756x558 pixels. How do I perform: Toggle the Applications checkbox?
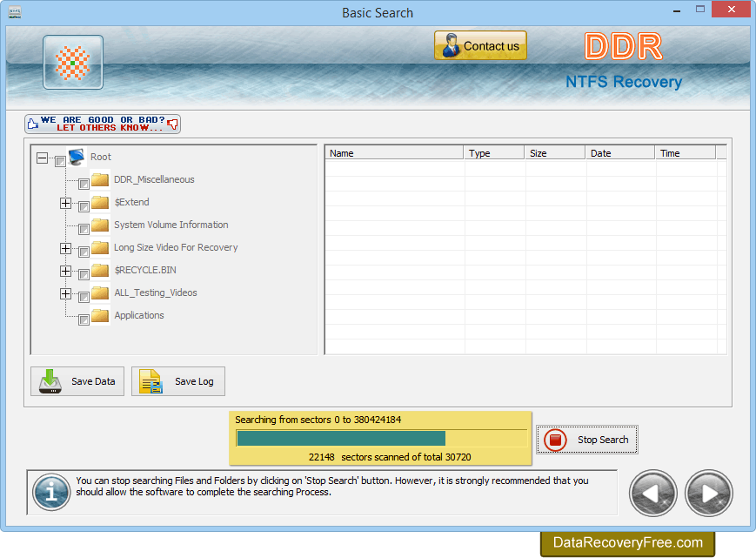pos(84,319)
